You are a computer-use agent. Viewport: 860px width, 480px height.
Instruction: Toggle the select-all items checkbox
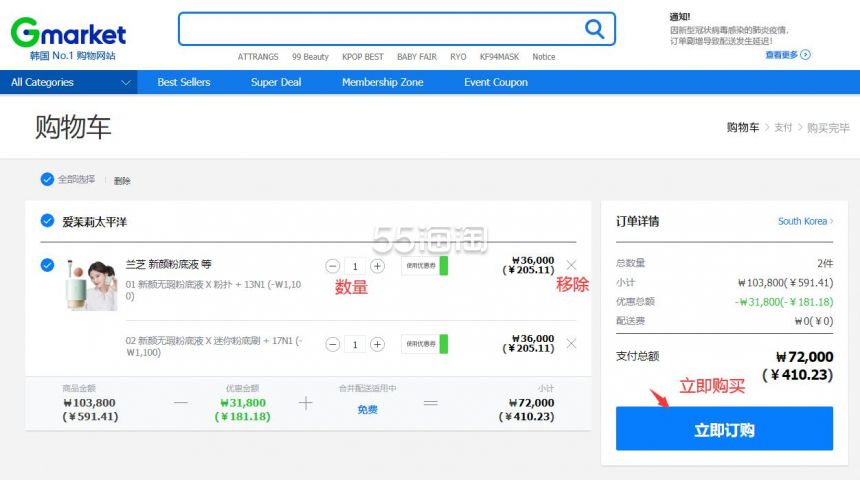[x=47, y=179]
